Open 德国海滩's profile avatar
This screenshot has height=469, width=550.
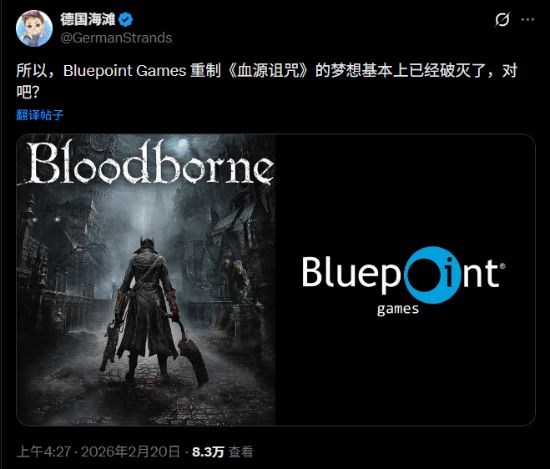(34, 28)
